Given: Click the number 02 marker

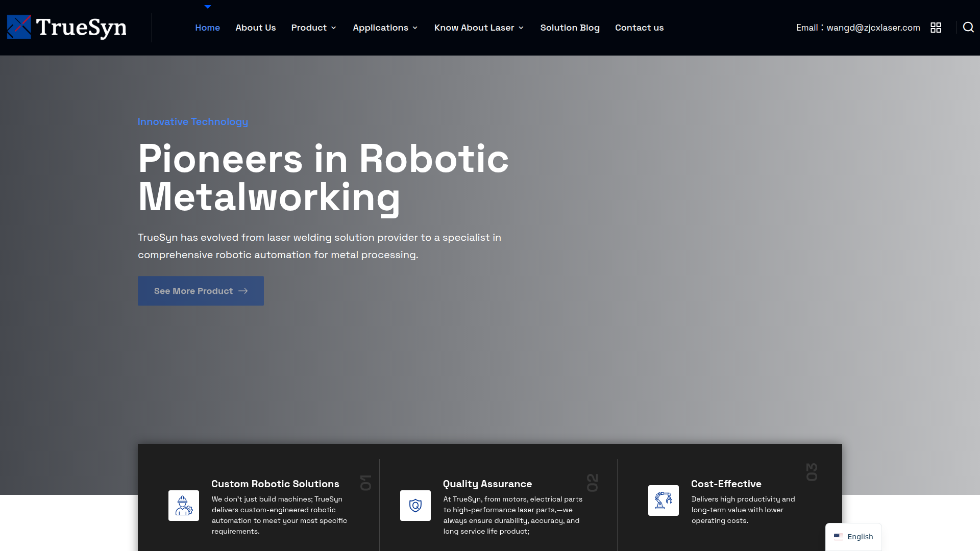Looking at the screenshot, I should pos(592,483).
